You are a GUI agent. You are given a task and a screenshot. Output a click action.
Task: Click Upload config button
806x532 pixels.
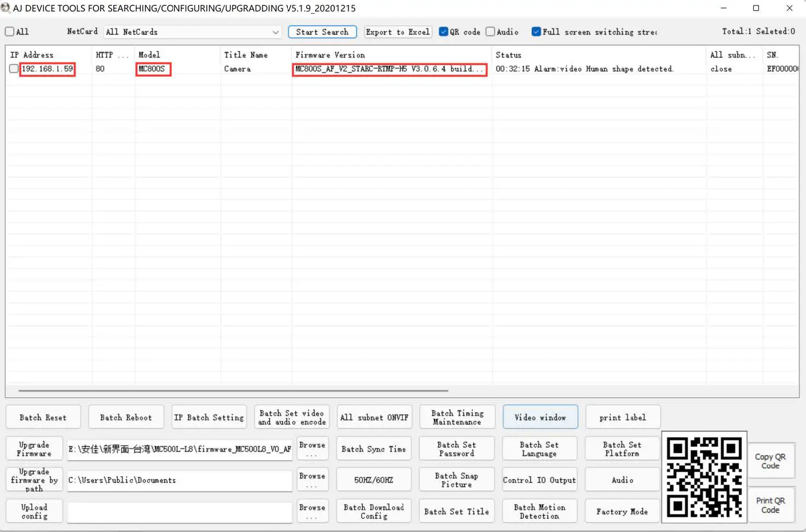click(x=34, y=511)
